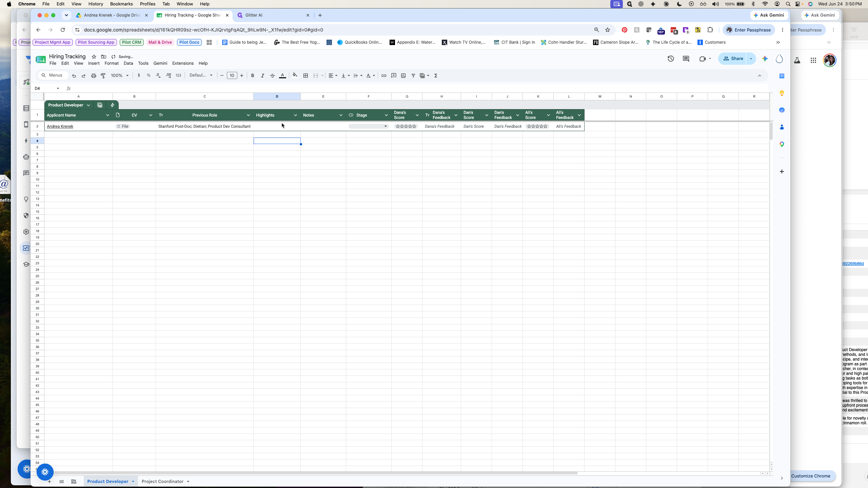The height and width of the screenshot is (488, 868).
Task: Click the print icon
Action: [94, 76]
